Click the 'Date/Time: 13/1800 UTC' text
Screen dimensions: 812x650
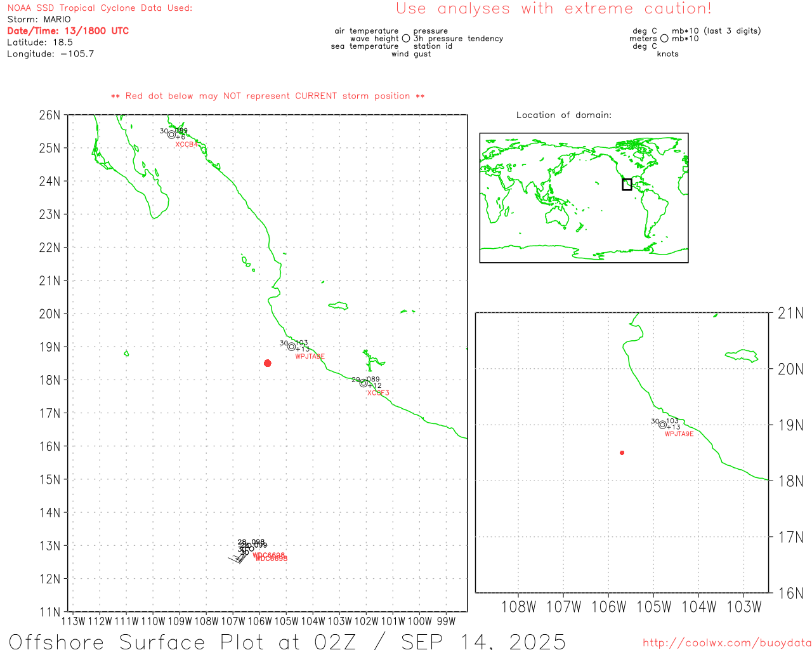tap(68, 31)
